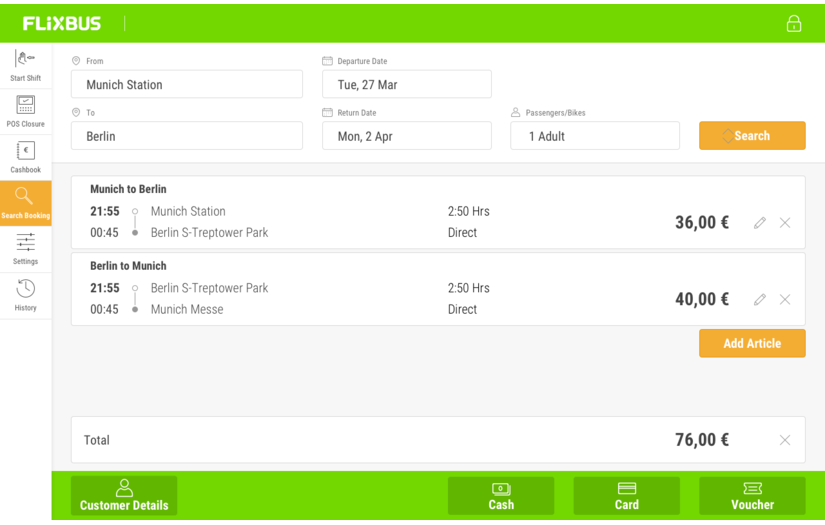
Task: Click the From location pin icon
Action: point(76,61)
